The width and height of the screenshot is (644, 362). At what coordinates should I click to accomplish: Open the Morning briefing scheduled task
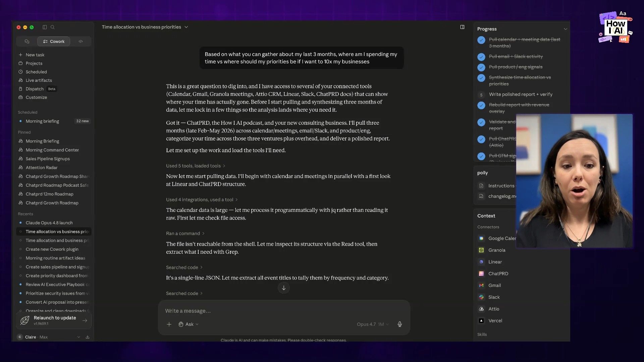tap(54, 121)
